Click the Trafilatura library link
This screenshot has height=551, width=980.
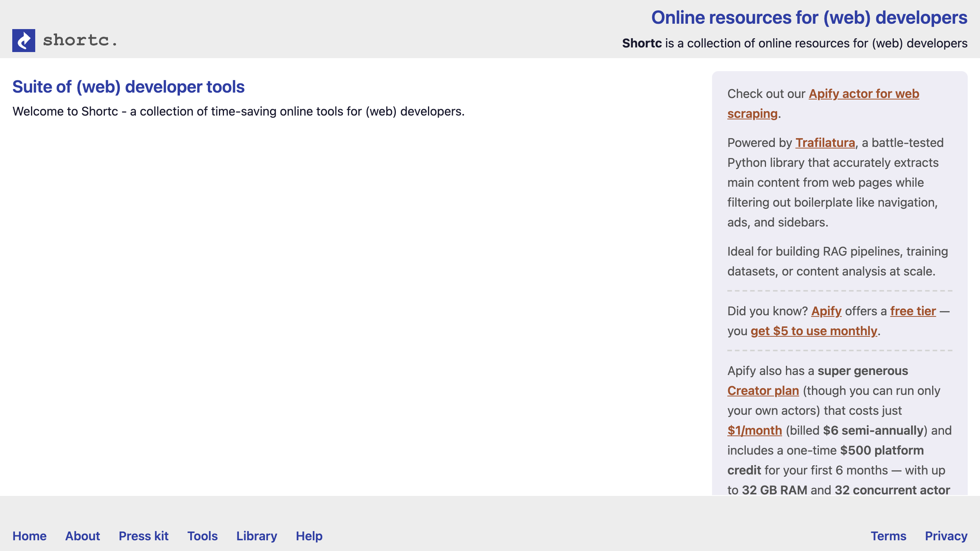pos(825,143)
